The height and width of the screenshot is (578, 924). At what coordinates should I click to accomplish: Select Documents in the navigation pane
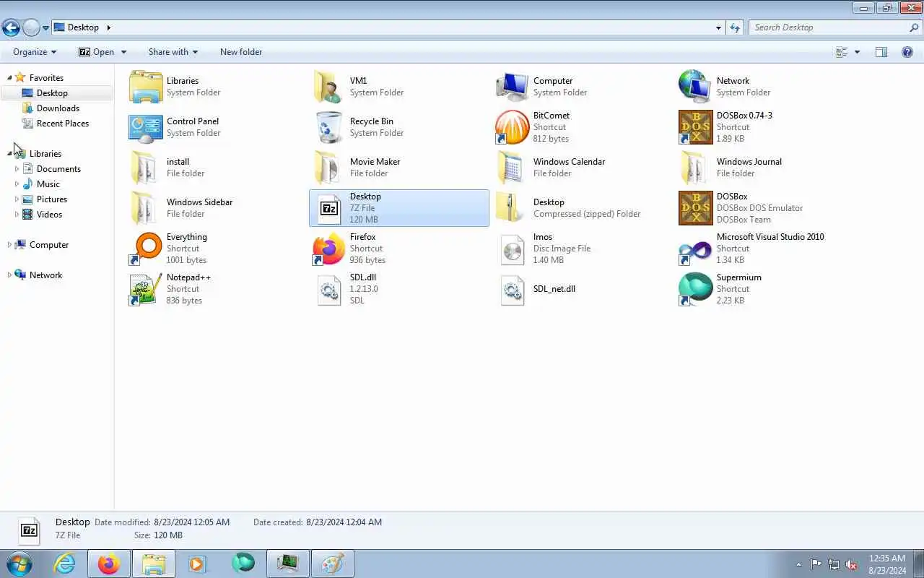tap(58, 169)
